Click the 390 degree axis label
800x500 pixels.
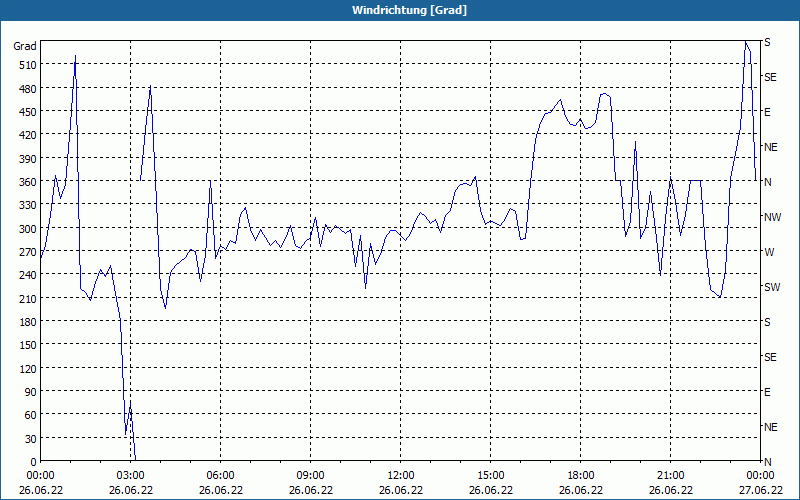point(28,159)
